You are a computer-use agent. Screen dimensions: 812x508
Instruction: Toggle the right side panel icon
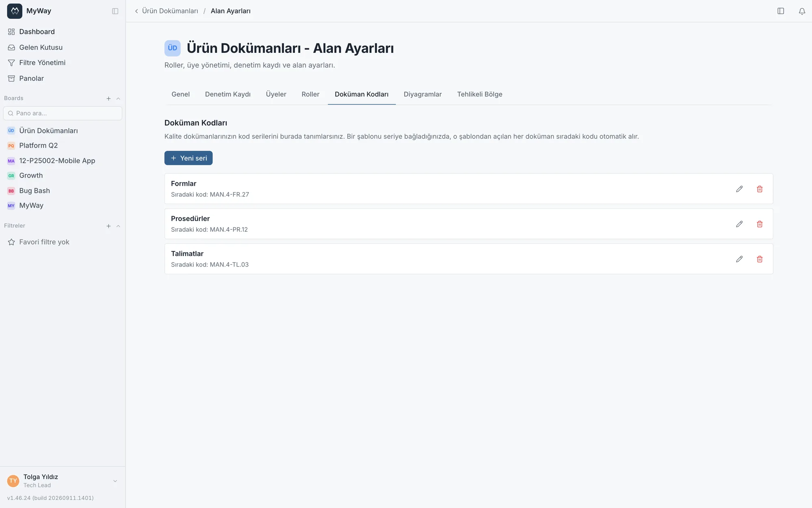click(781, 11)
